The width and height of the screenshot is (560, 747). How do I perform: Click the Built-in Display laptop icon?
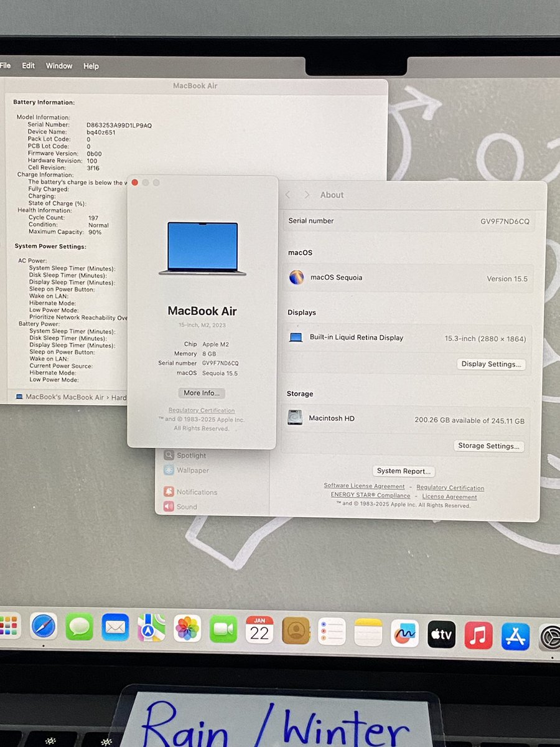pyautogui.click(x=296, y=337)
